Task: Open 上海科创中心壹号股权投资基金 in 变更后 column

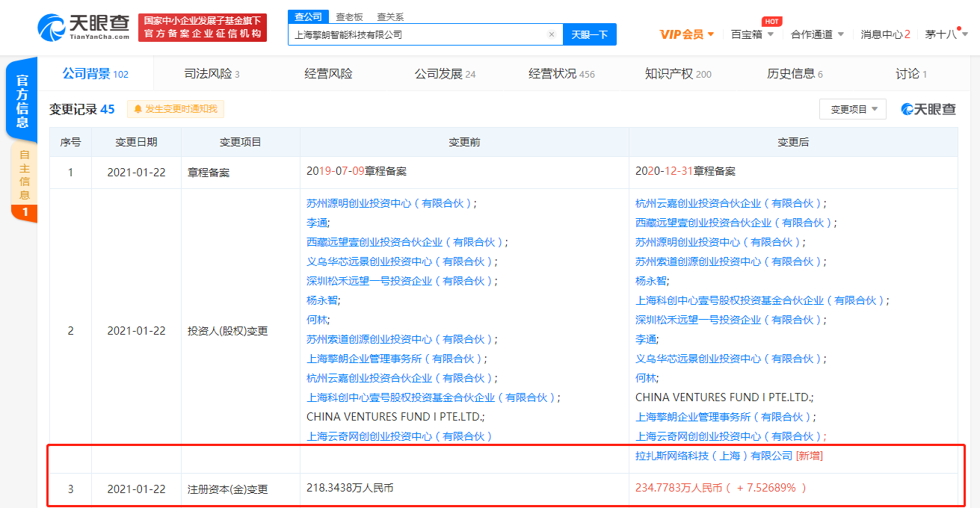Action: [x=760, y=300]
